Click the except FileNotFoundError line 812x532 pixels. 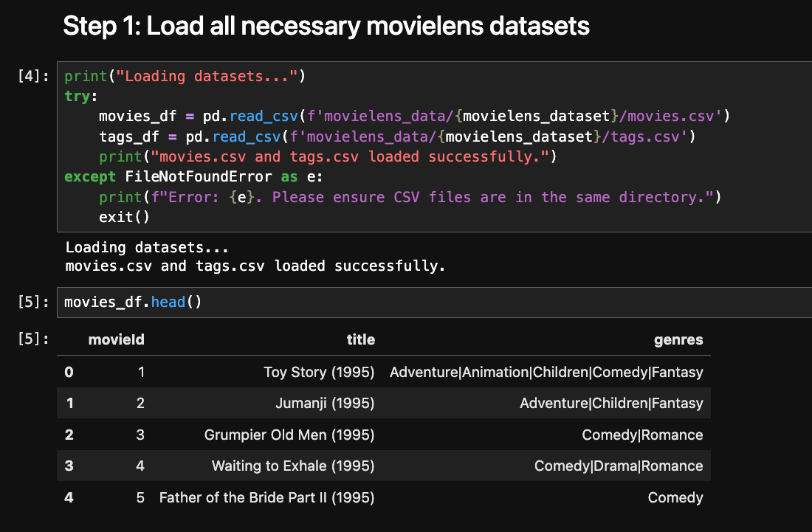(x=210, y=176)
